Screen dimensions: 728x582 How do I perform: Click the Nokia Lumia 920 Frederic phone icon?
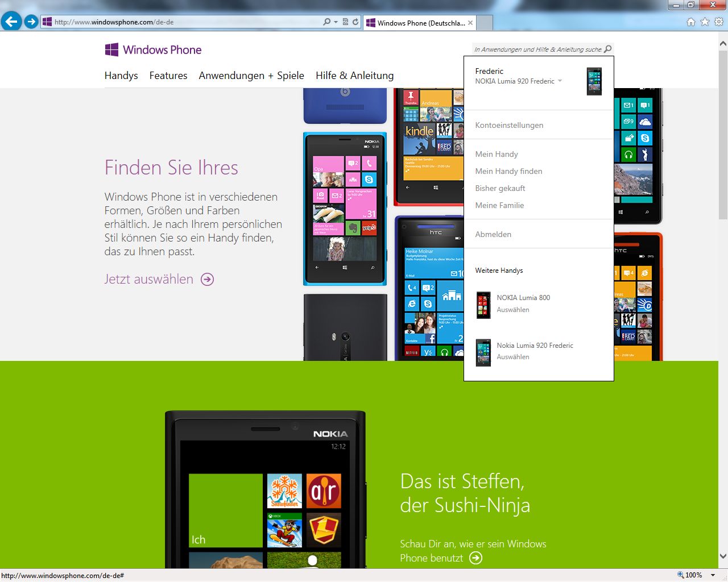[483, 352]
